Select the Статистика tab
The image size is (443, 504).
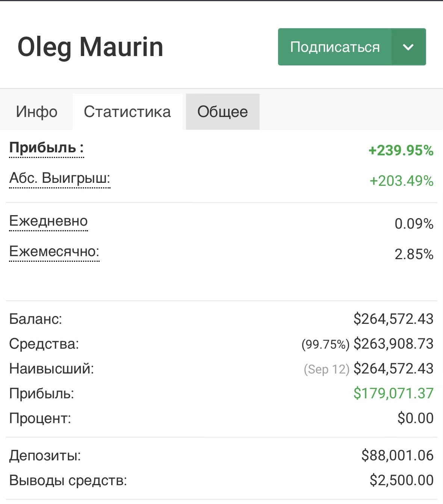[x=127, y=112]
